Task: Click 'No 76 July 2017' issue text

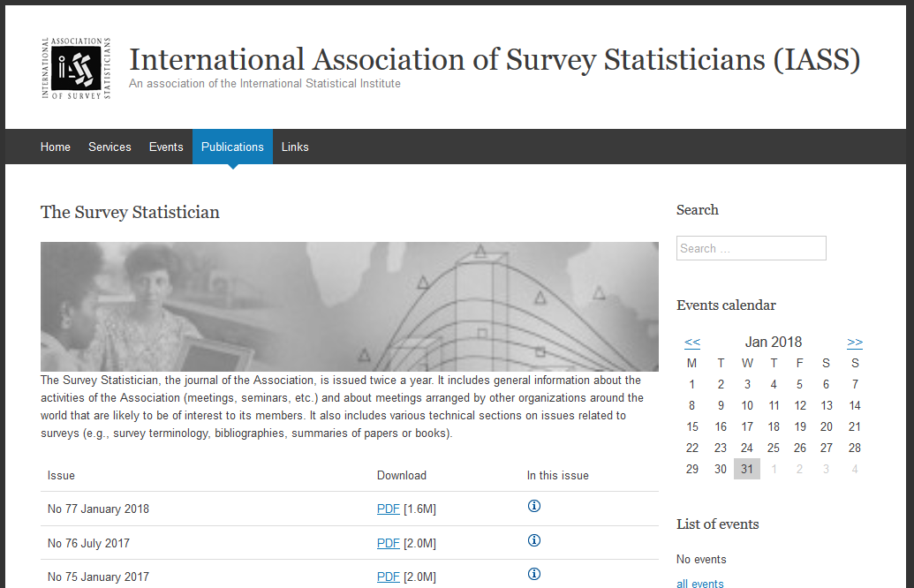Action: tap(88, 543)
